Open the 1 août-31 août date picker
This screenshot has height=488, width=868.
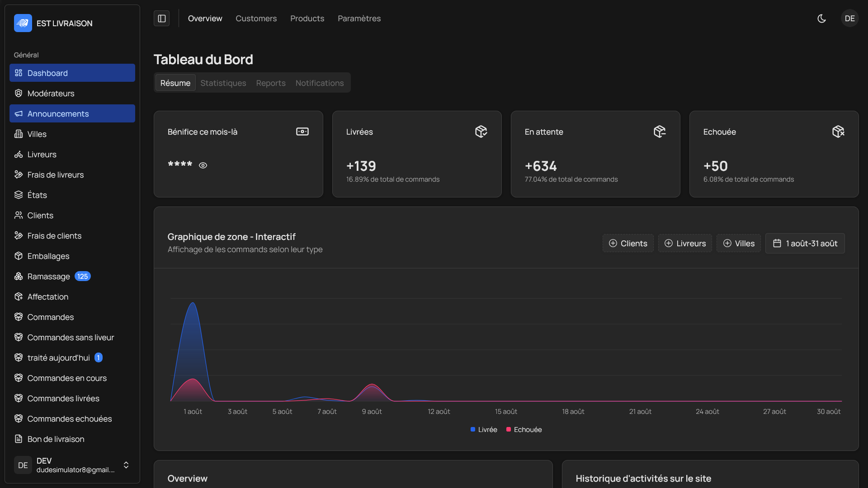tap(805, 244)
